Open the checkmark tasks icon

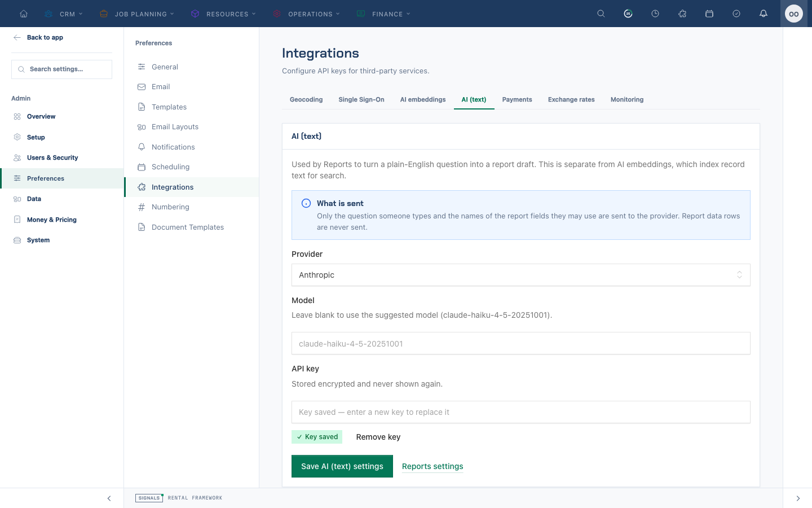click(x=736, y=14)
